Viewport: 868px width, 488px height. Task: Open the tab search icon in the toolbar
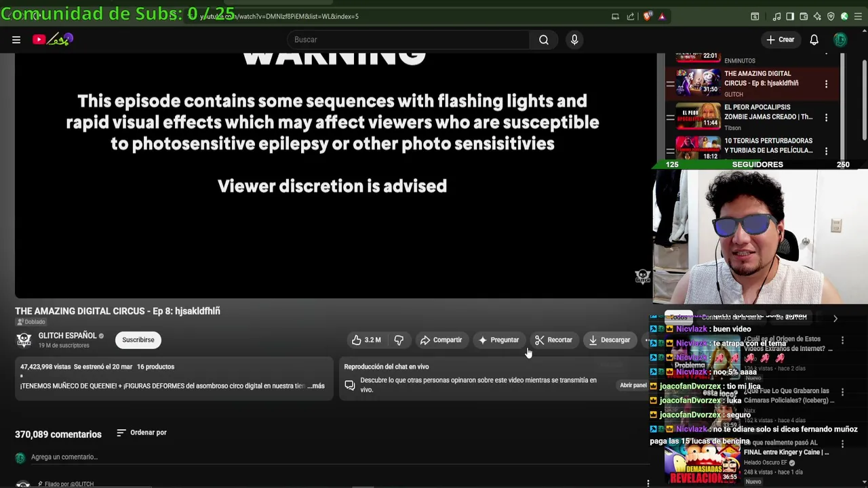pyautogui.click(x=755, y=16)
